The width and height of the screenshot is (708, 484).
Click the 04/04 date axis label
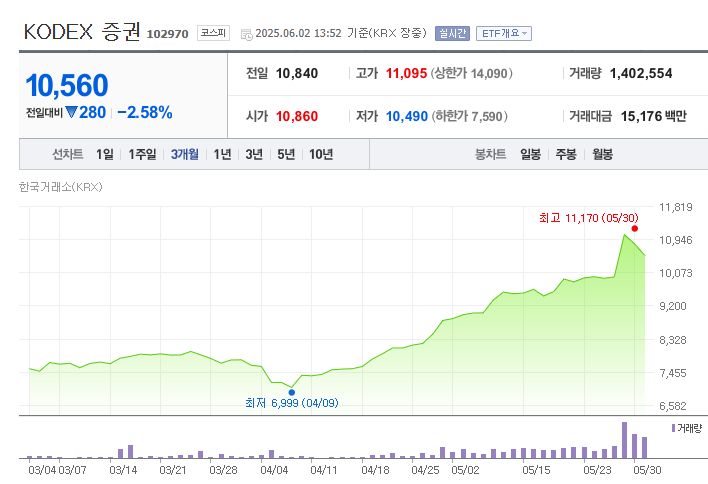(274, 470)
